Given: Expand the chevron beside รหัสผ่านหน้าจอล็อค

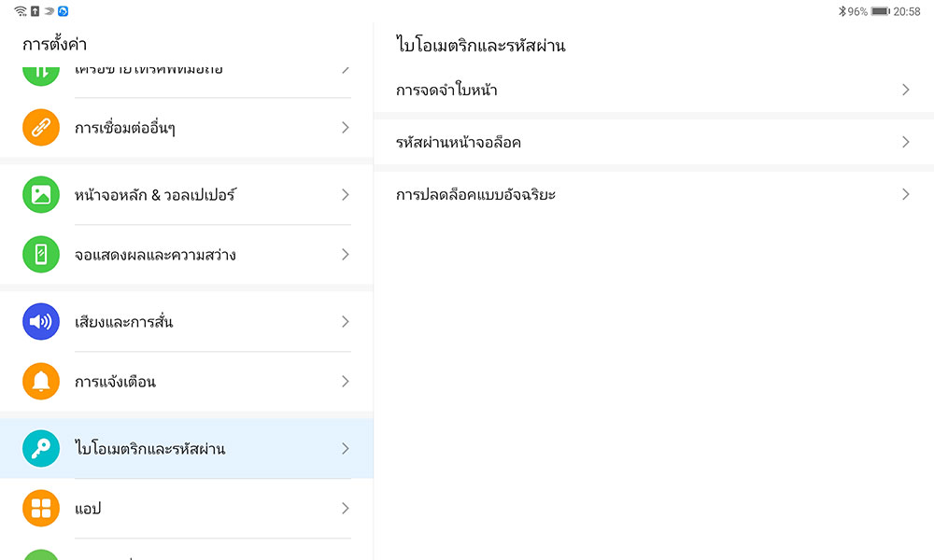Looking at the screenshot, I should click(905, 142).
